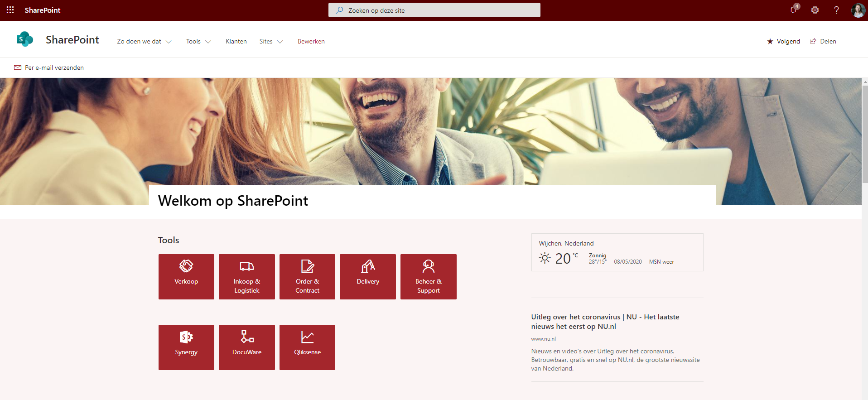The image size is (868, 400).
Task: Open the Qliksense chart tile
Action: coord(307,347)
